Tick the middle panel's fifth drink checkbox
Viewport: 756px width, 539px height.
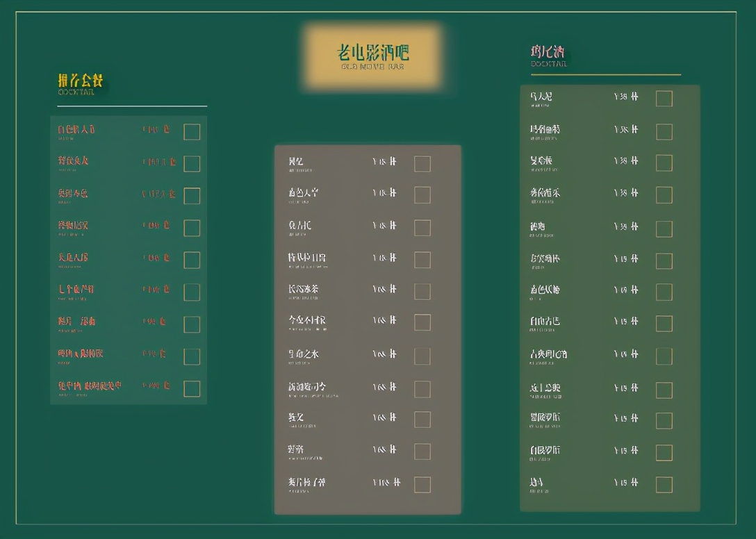click(x=422, y=292)
